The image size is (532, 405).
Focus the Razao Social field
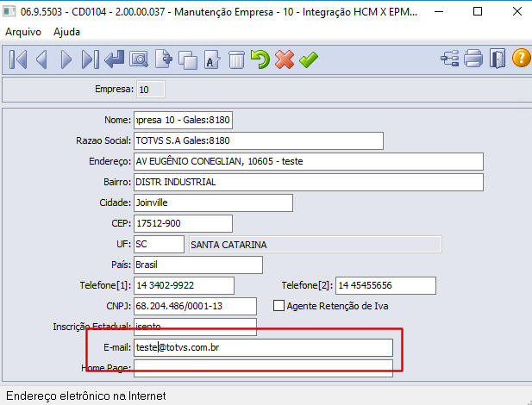(259, 140)
